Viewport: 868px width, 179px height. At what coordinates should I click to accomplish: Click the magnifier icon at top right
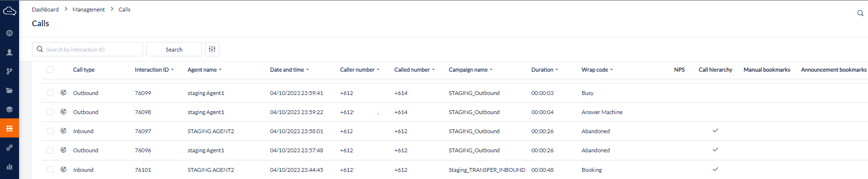tap(860, 13)
